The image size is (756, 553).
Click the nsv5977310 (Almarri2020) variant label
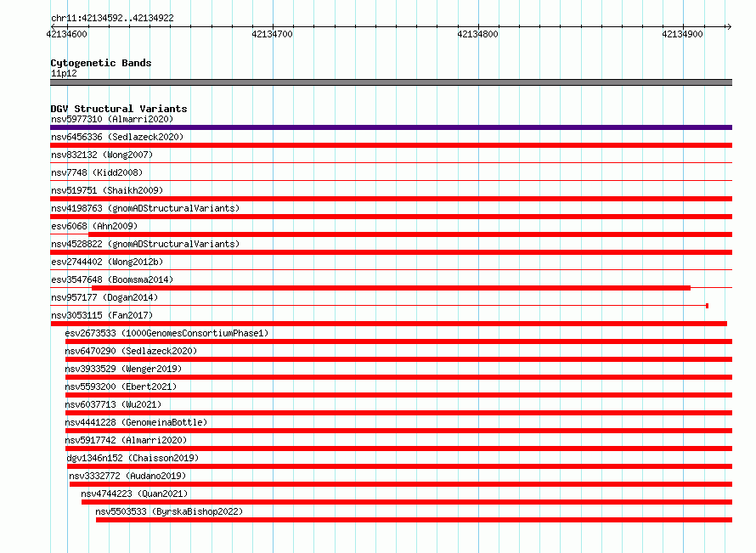coord(112,119)
